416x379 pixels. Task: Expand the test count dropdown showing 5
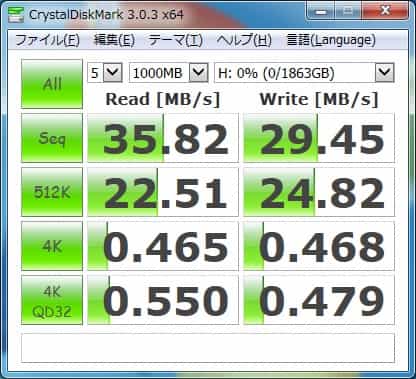(x=113, y=72)
